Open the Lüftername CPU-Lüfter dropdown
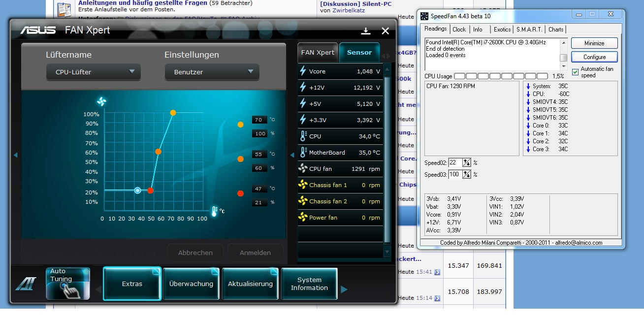Image resolution: width=644 pixels, height=319 pixels. coord(94,72)
